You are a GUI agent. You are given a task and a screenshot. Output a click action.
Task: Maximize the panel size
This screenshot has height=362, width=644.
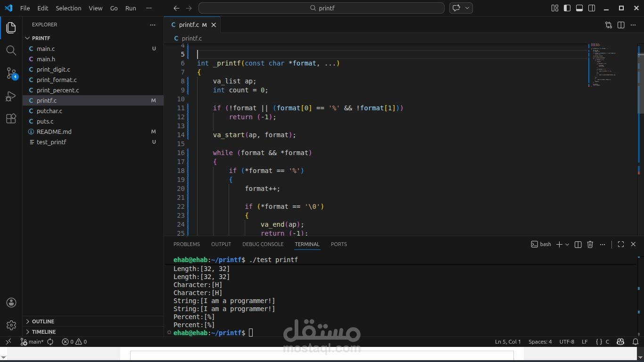click(x=621, y=244)
